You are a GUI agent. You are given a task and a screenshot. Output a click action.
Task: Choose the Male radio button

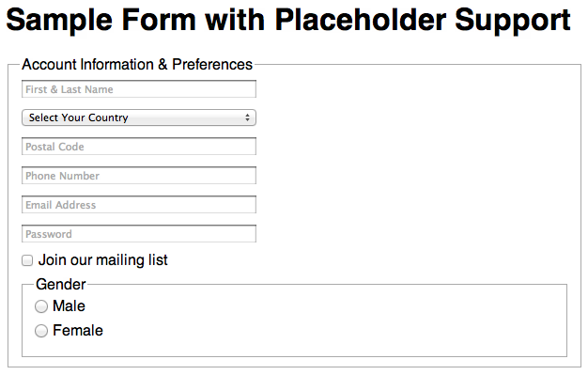click(x=41, y=306)
